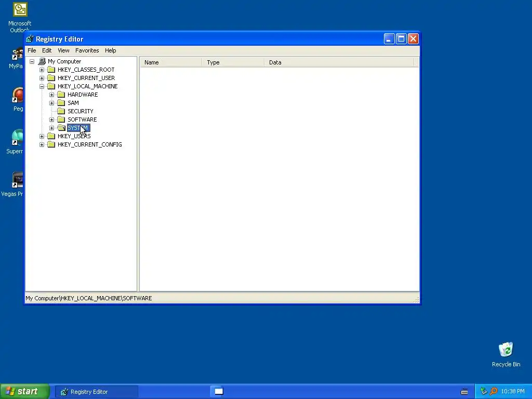
Task: Click Registry Editor taskbar button
Action: tap(96, 392)
